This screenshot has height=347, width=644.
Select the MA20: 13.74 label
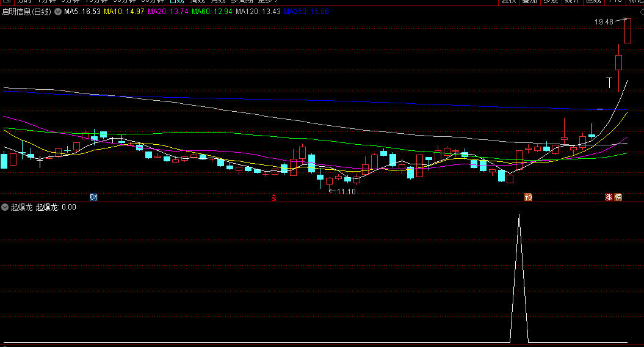tap(168, 12)
